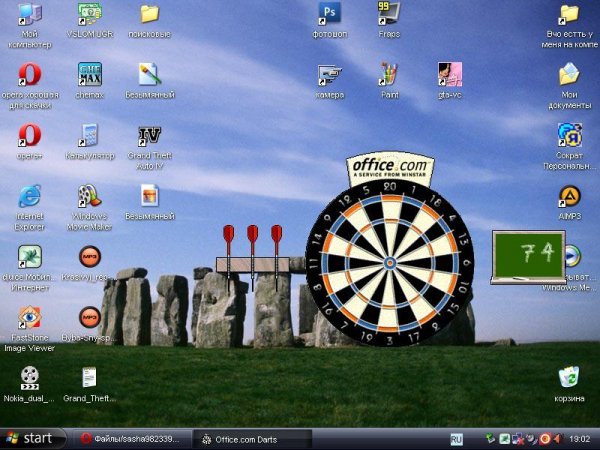Viewport: 600px width, 450px height.
Task: Open FastStone Image Viewer icon
Action: [x=30, y=317]
